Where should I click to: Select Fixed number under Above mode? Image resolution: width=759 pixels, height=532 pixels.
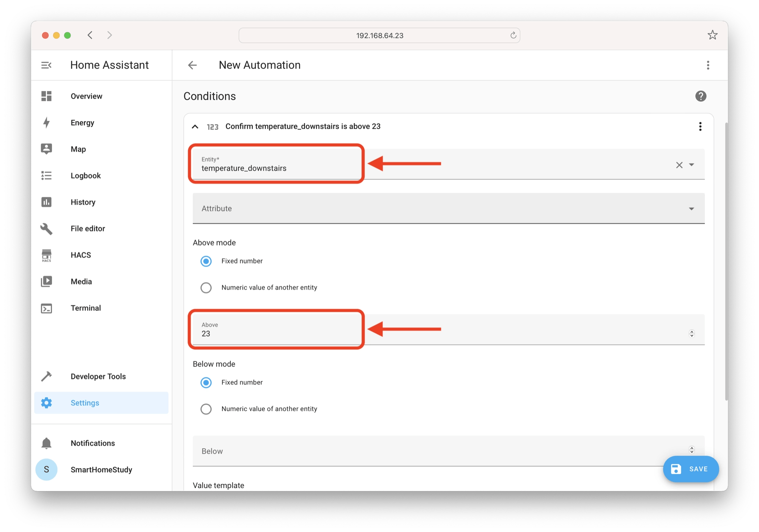click(x=206, y=261)
